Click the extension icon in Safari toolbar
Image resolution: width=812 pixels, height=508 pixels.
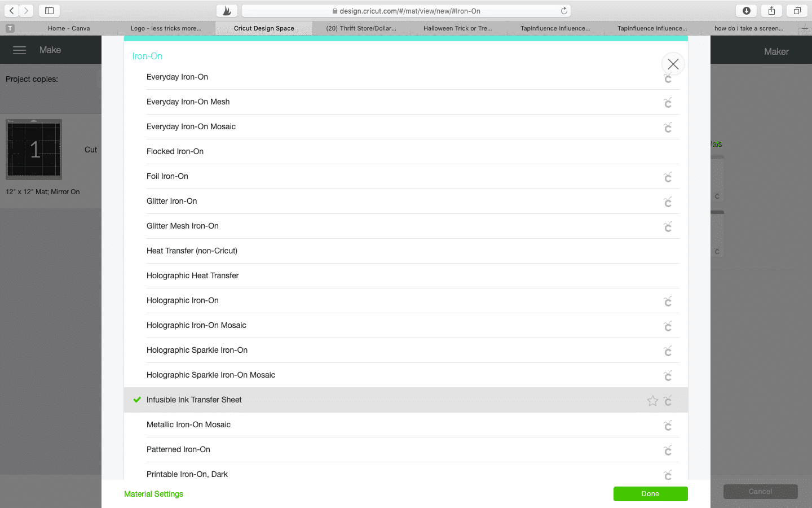pos(227,11)
